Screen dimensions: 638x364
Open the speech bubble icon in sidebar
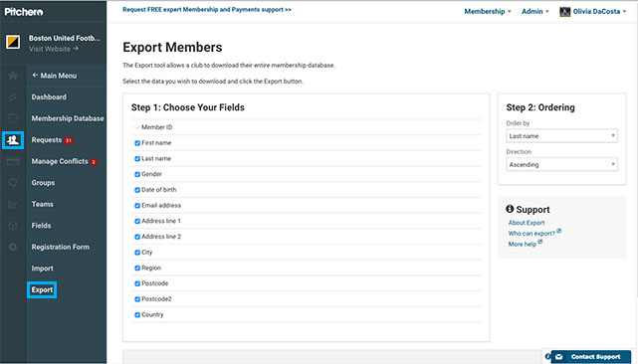click(x=13, y=183)
